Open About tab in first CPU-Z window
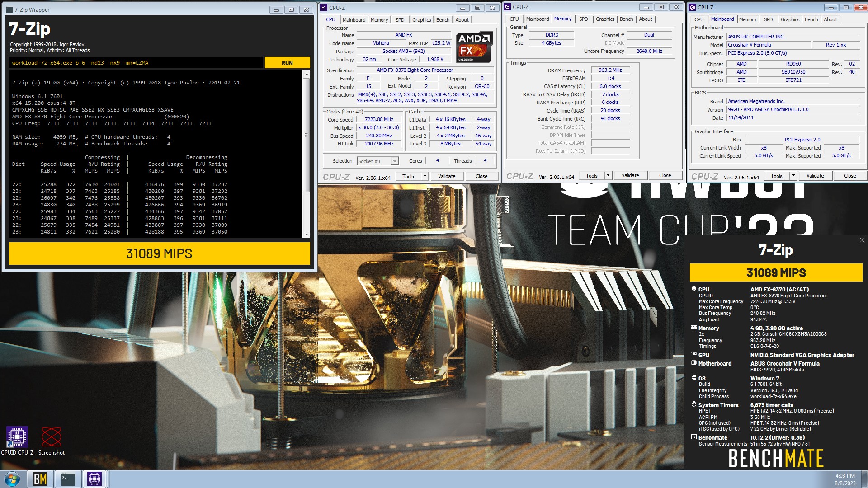868x488 pixels. [x=462, y=20]
